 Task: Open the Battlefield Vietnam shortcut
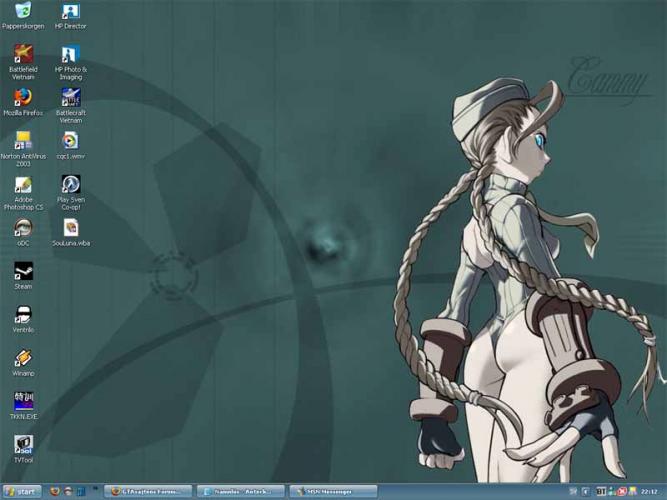pos(23,54)
